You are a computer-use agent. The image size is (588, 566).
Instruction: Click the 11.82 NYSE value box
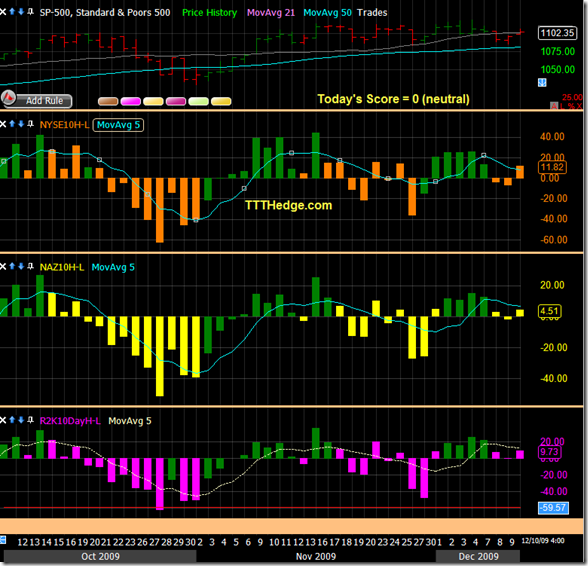[x=552, y=167]
